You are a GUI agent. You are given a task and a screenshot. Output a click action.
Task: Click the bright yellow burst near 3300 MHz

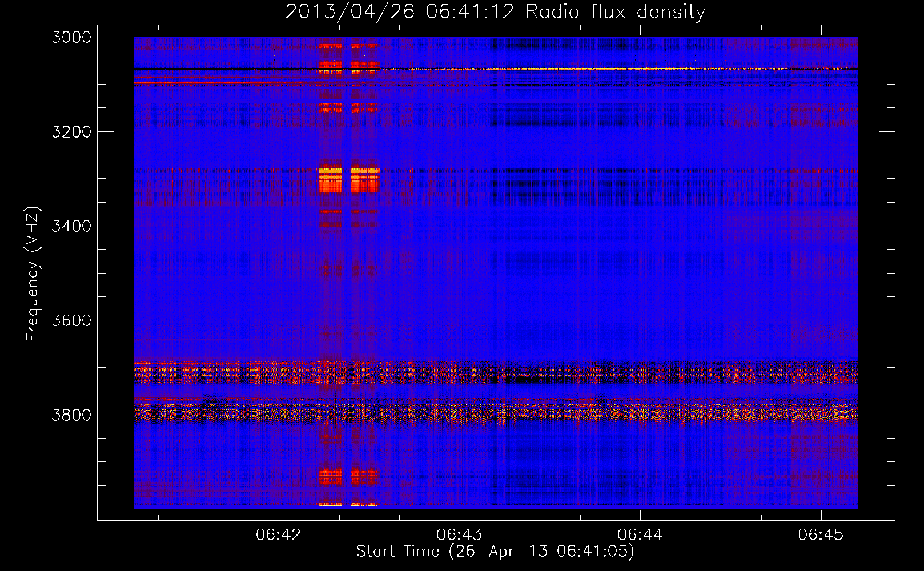click(349, 179)
